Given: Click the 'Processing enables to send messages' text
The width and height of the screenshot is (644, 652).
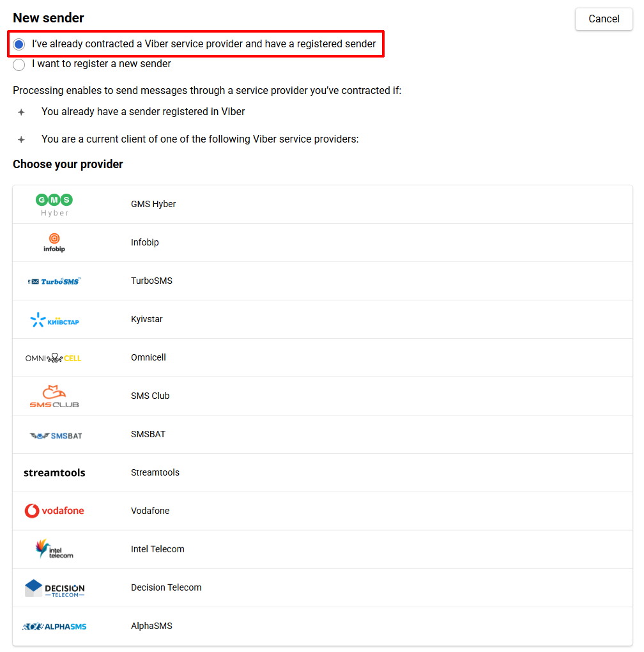Looking at the screenshot, I should pos(207,91).
